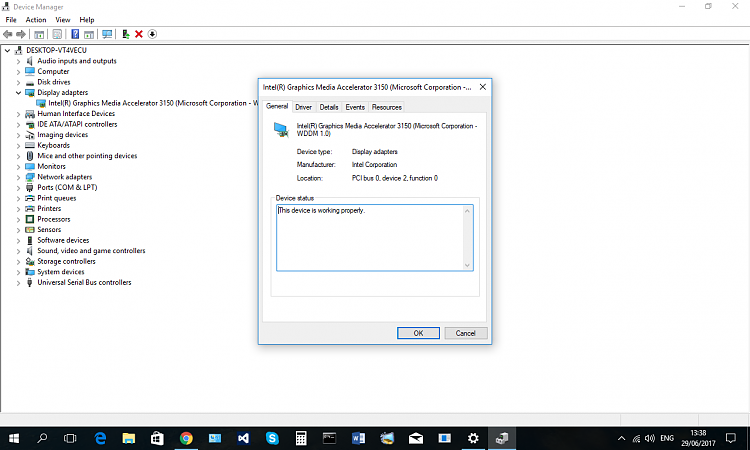Click the down-arrow Disable device toolbar icon
750x450 pixels.
[152, 34]
